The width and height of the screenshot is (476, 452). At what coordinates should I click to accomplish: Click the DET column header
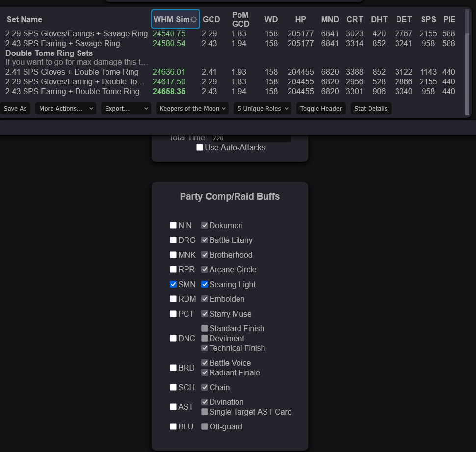[x=404, y=19]
